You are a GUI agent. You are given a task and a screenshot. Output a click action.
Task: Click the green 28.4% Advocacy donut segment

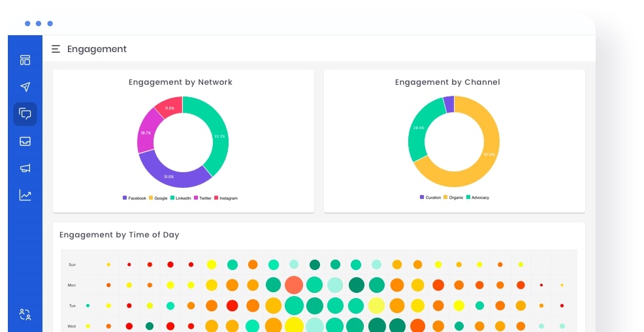[x=418, y=128]
